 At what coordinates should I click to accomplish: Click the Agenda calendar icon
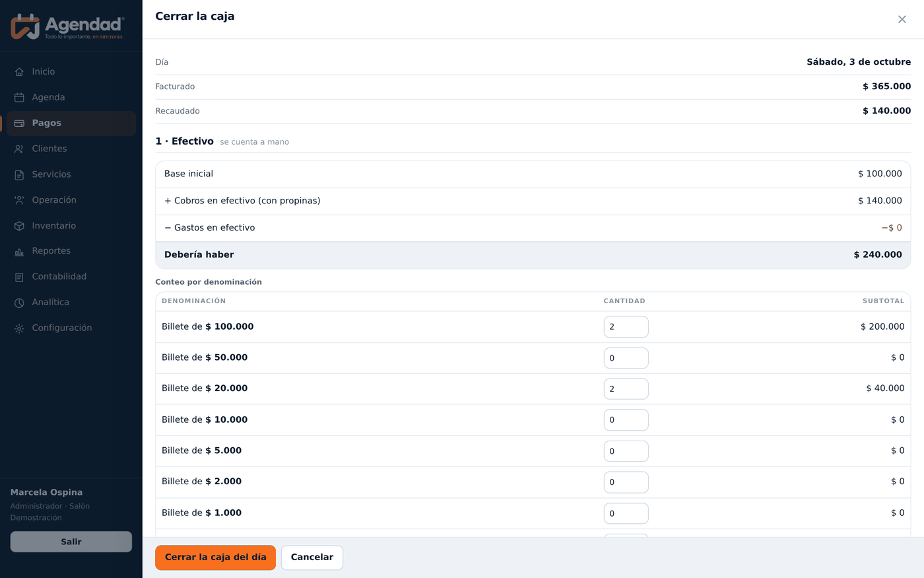[19, 97]
